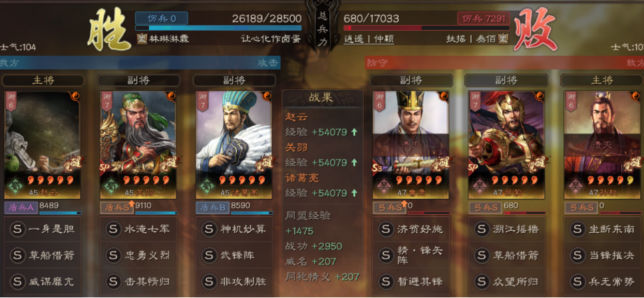Click the 御 7 cost badge on 吕蒙's card
The height and width of the screenshot is (298, 644).
(476, 101)
